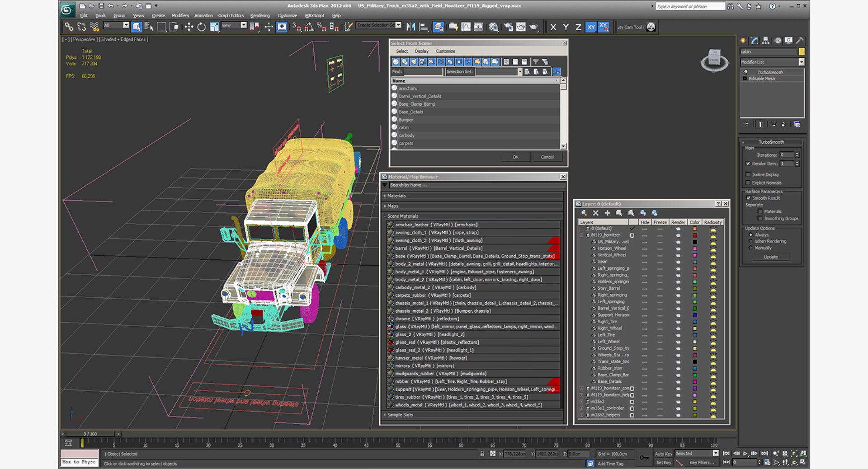
Task: Click the color swatch of Horizon_Wheel layer row
Action: click(695, 249)
